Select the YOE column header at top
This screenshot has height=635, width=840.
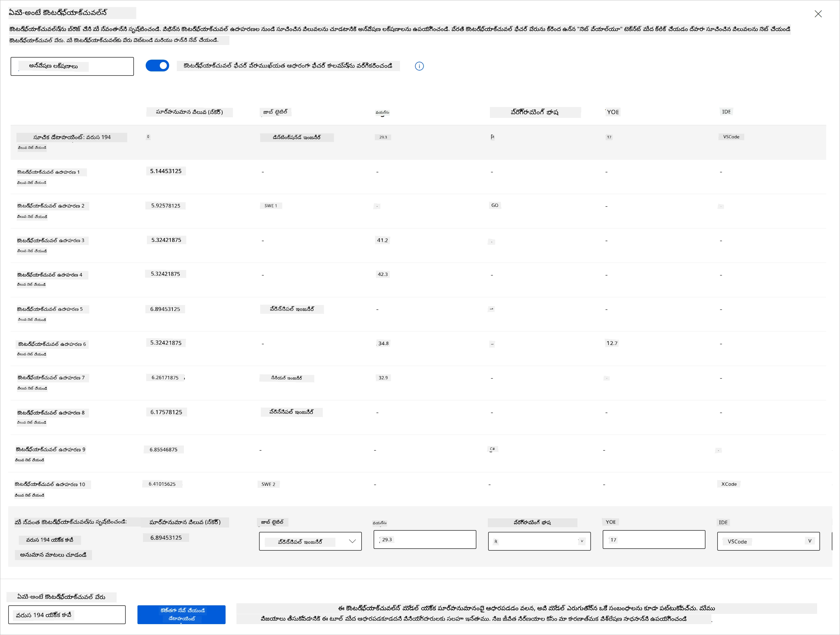click(613, 112)
